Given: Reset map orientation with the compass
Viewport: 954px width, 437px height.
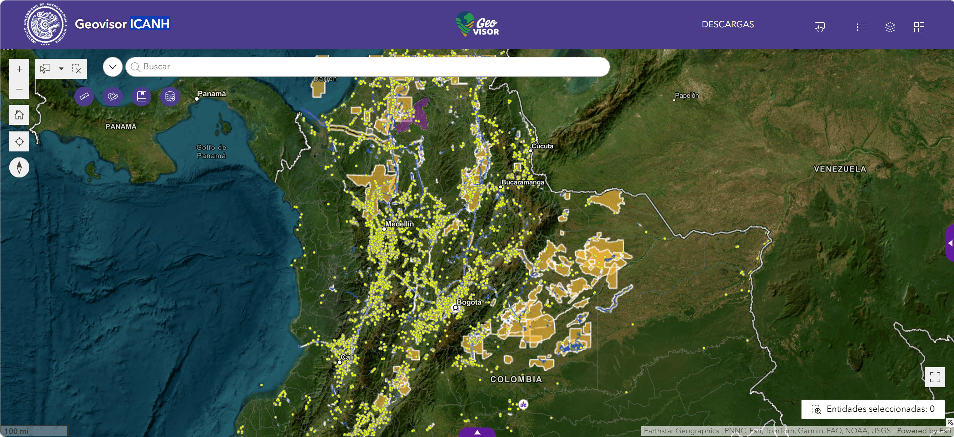Looking at the screenshot, I should pyautogui.click(x=19, y=167).
